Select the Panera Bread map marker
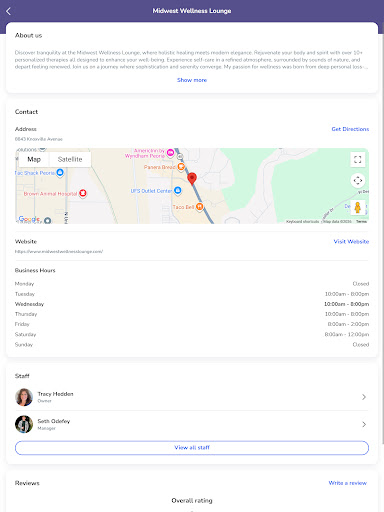Screen dimensions: 384x512 181,166
